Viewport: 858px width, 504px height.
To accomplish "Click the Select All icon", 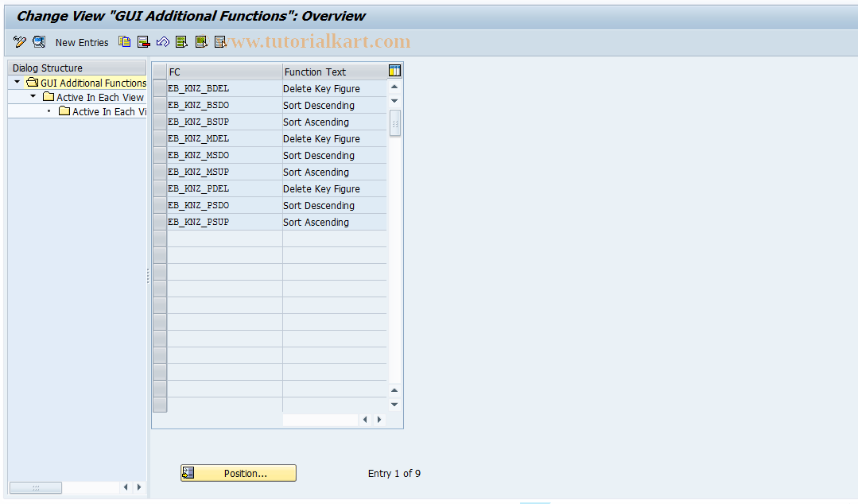I will pyautogui.click(x=181, y=42).
